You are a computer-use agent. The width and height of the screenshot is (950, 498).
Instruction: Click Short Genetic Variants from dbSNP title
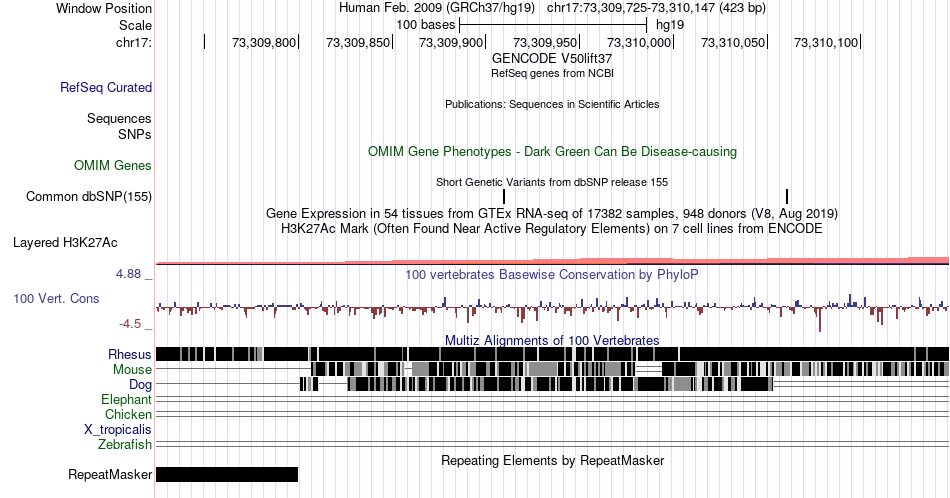point(552,182)
